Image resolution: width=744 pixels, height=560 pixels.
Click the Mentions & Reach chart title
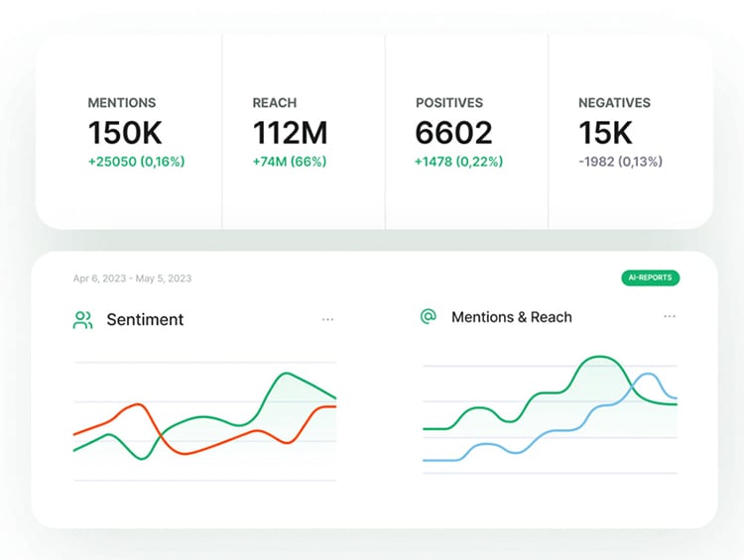coord(512,317)
